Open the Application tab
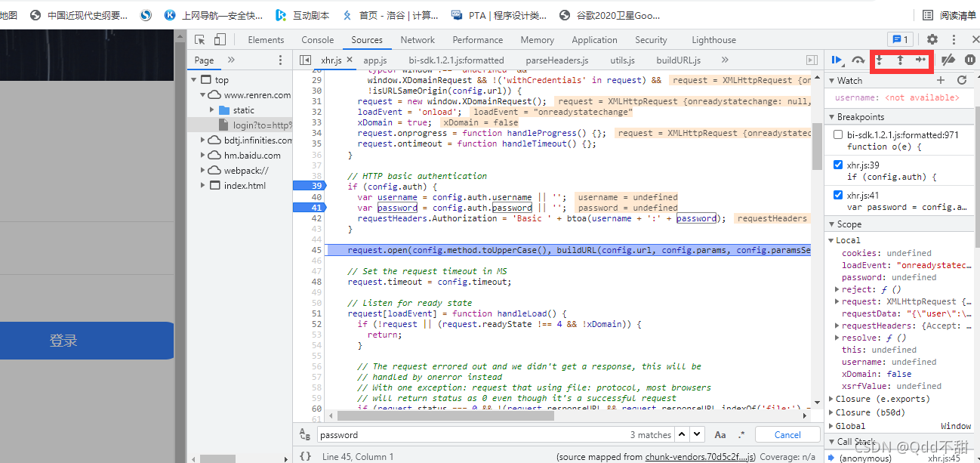Viewport: 980px width, 463px height. tap(594, 40)
